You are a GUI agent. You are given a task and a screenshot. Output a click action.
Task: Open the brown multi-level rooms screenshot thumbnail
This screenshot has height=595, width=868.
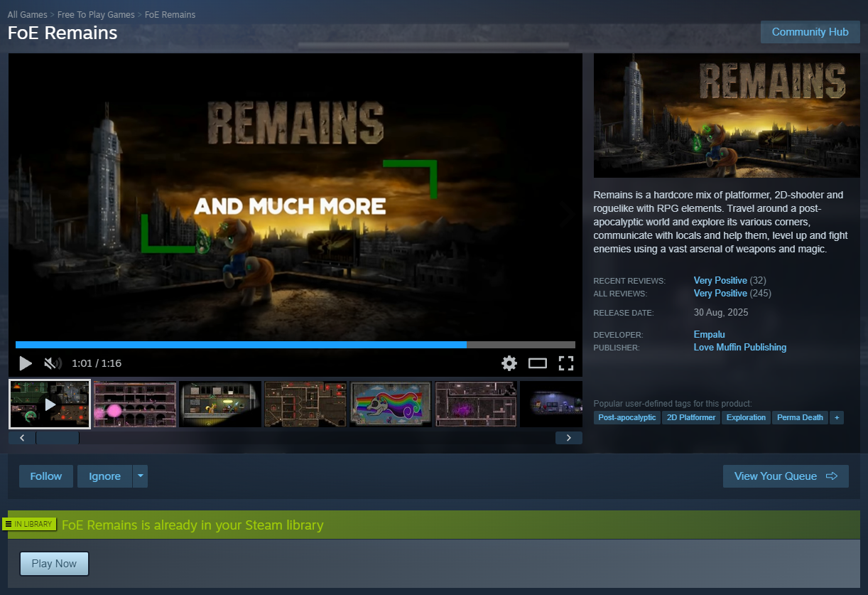pos(305,404)
